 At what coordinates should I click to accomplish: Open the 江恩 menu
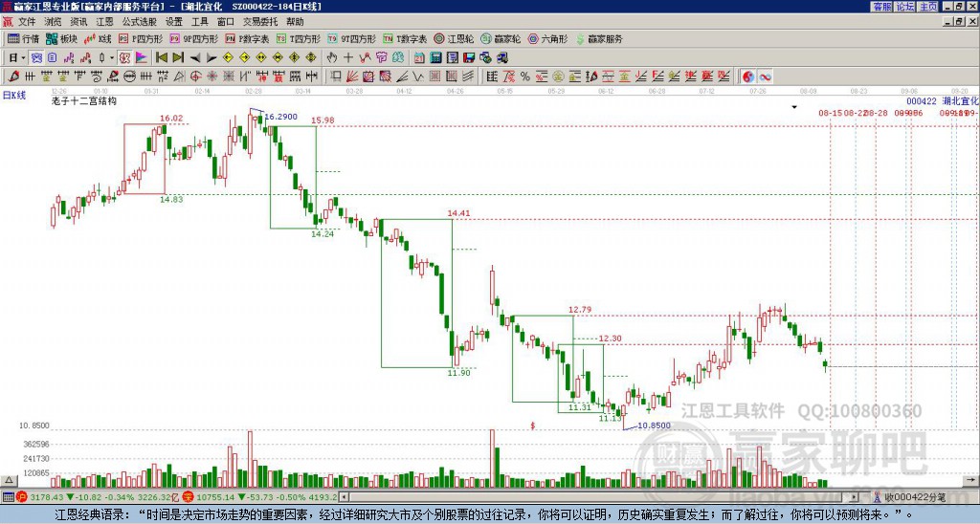[104, 22]
